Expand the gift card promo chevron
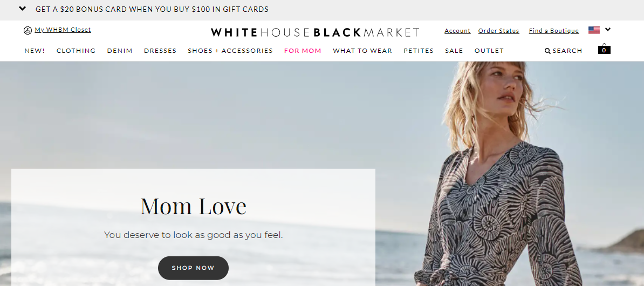The image size is (644, 286). point(23,9)
